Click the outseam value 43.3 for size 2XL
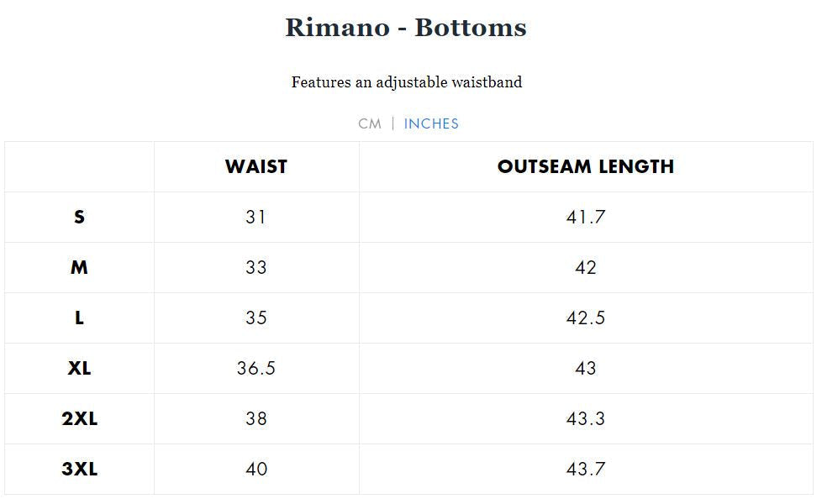Image resolution: width=822 pixels, height=504 pixels. point(586,418)
